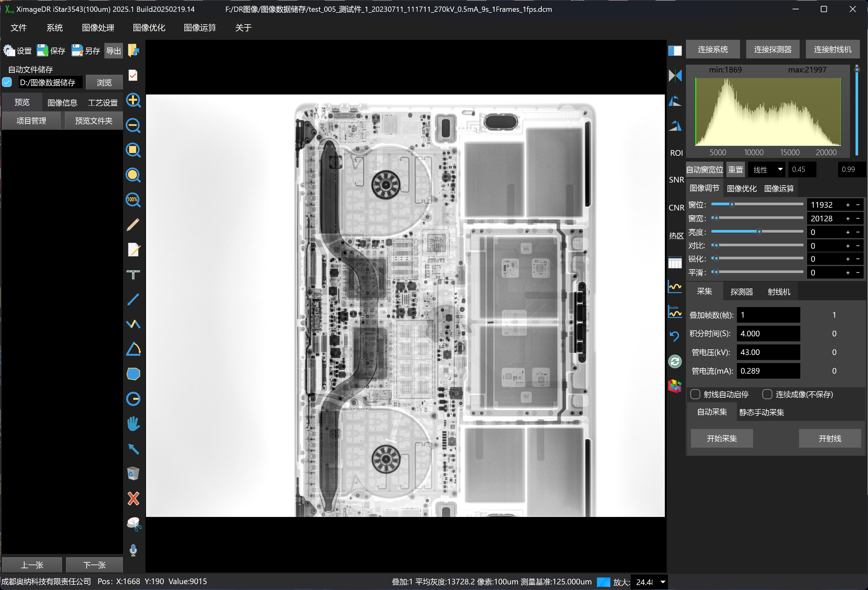Image resolution: width=868 pixels, height=590 pixels.
Task: Select the angle measurement tool
Action: [133, 349]
